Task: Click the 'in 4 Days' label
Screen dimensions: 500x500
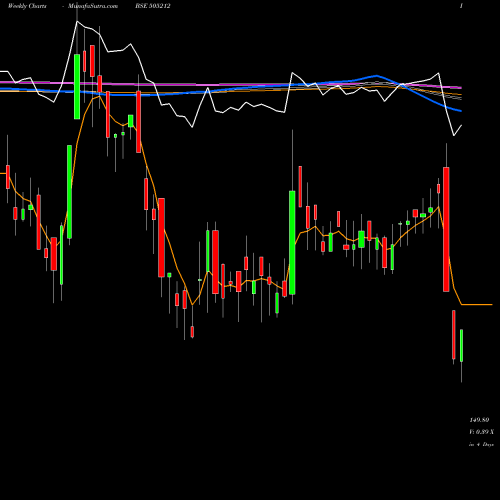Action: click(x=481, y=445)
